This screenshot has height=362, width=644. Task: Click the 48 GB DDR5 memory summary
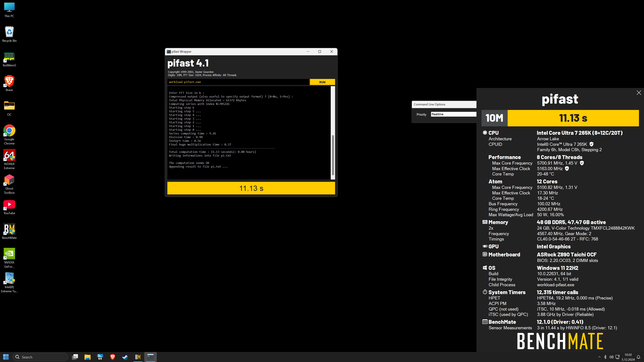571,222
